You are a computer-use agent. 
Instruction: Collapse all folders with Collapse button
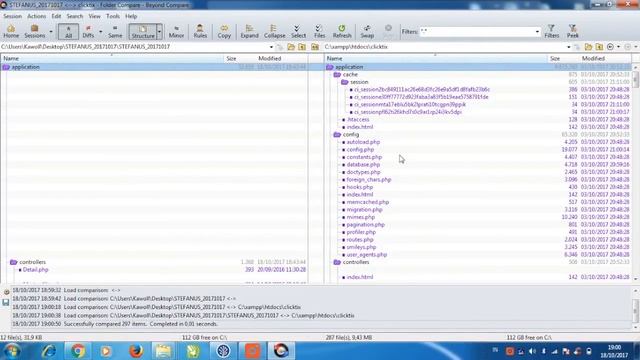click(x=274, y=31)
